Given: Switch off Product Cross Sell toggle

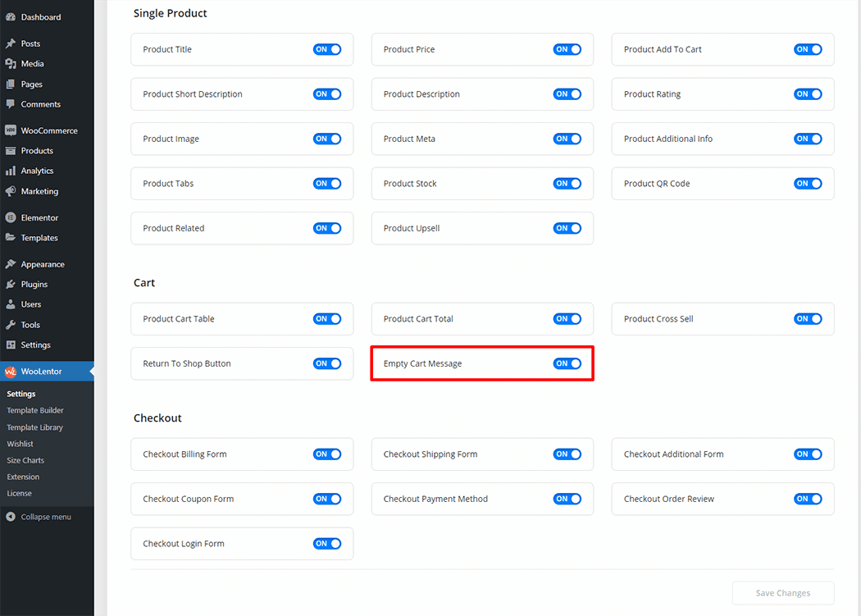Looking at the screenshot, I should [808, 319].
